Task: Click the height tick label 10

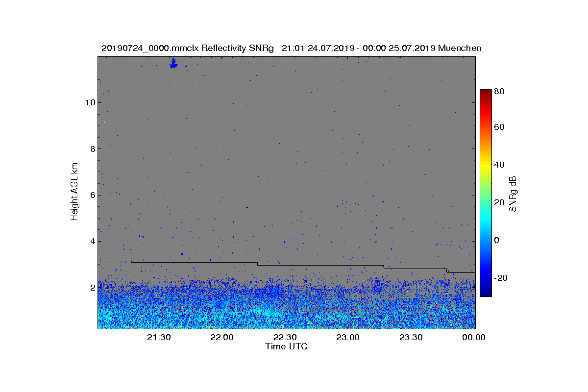Action: (x=90, y=102)
